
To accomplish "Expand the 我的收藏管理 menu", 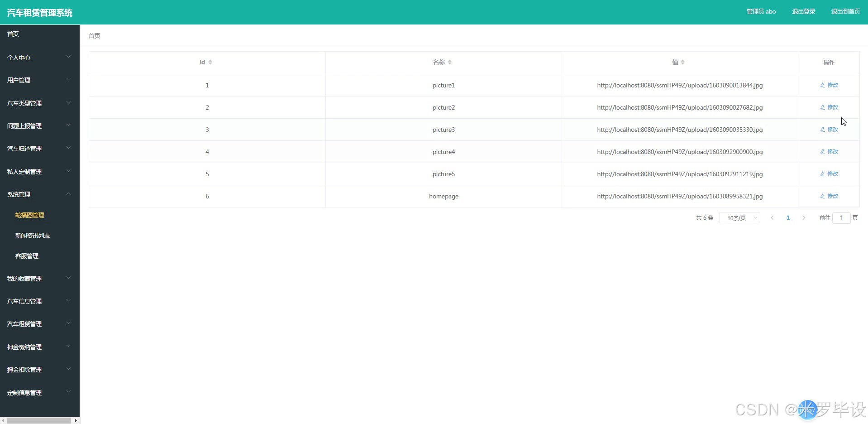I will (x=40, y=279).
